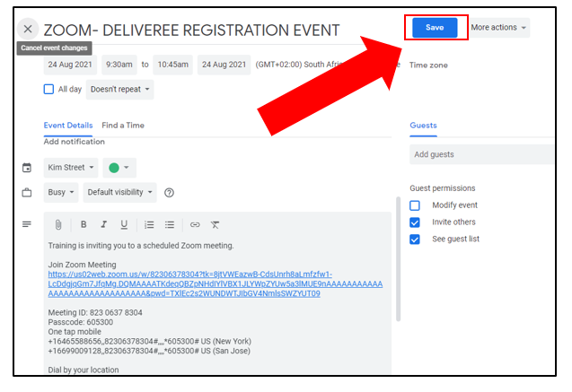The width and height of the screenshot is (572, 392).
Task: Open the Kim Street calendar dropdown
Action: tap(71, 168)
